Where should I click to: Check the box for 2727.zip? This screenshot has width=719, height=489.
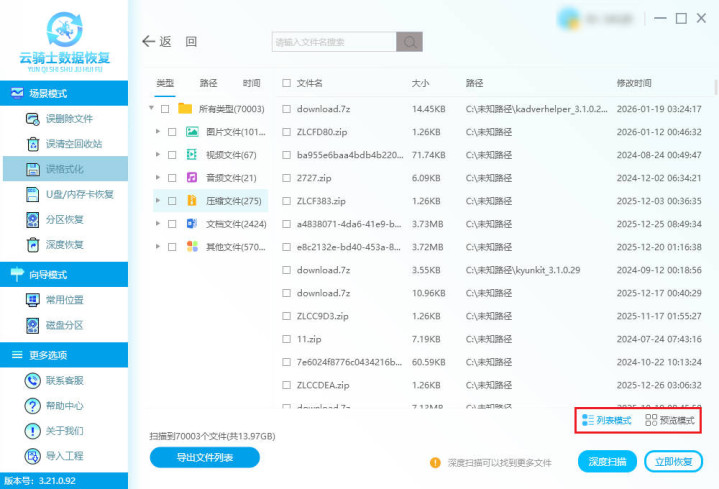pos(287,178)
